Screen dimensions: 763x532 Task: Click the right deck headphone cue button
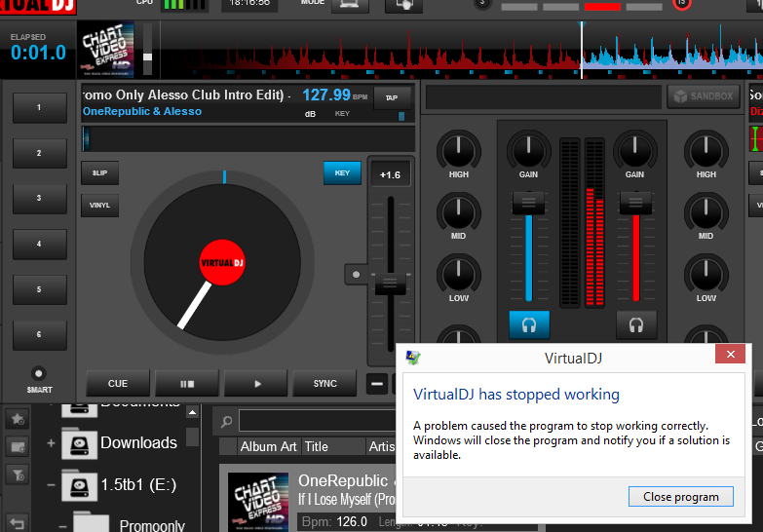(636, 324)
